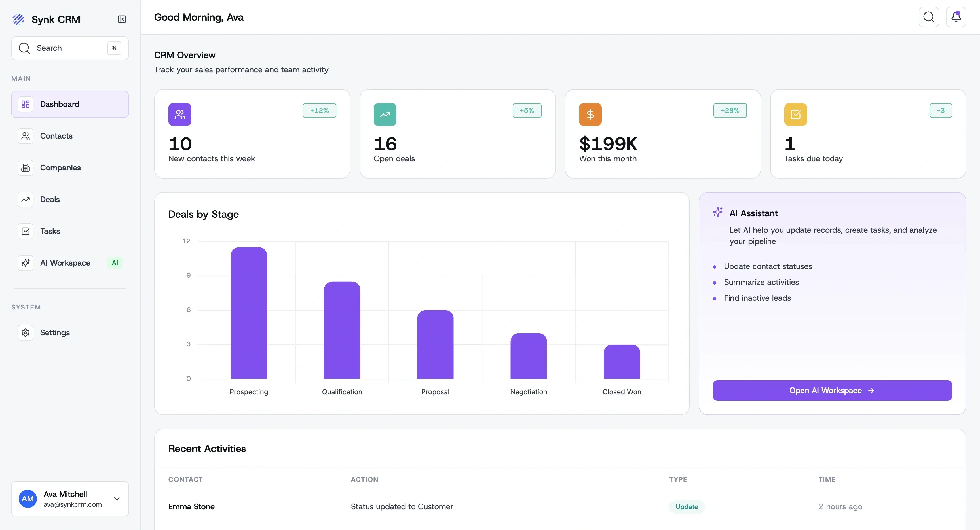Click the Companies building icon
Image resolution: width=980 pixels, height=530 pixels.
pyautogui.click(x=25, y=167)
